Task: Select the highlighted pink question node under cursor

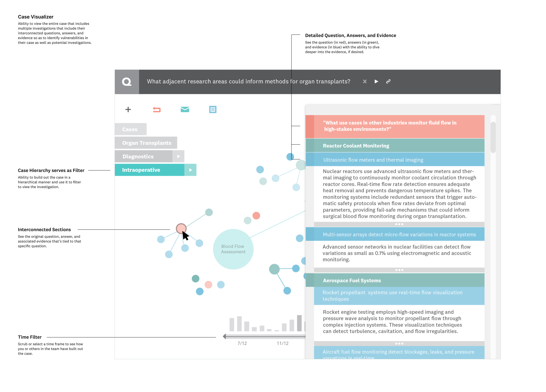Action: click(x=181, y=228)
